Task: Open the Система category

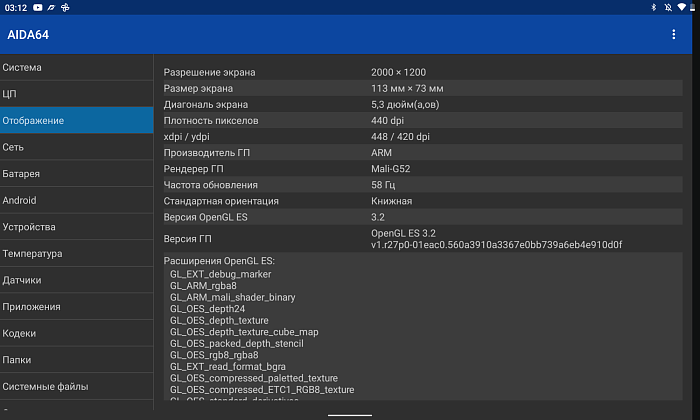Action: pos(76,67)
